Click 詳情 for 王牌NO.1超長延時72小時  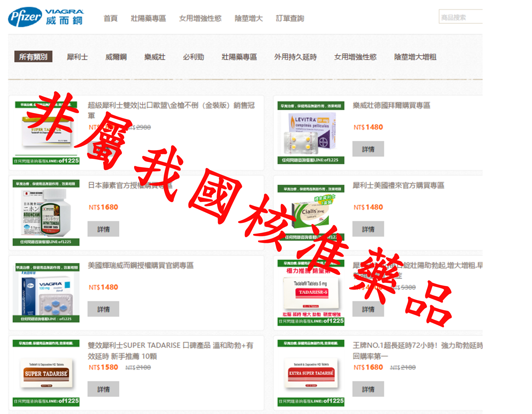pos(368,389)
